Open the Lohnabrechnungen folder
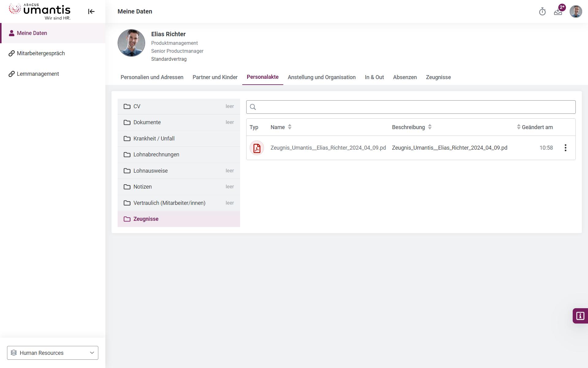This screenshot has height=368, width=588. pyautogui.click(x=156, y=155)
